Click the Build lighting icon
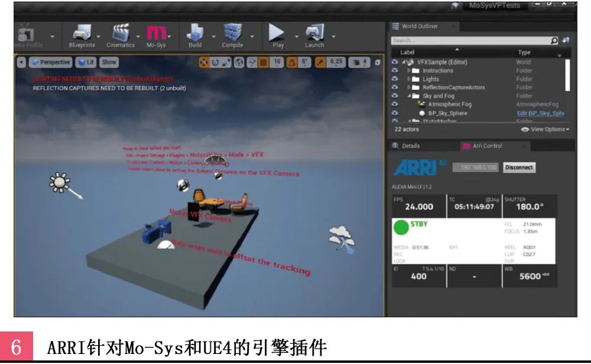The width and height of the screenshot is (591, 364). [195, 33]
